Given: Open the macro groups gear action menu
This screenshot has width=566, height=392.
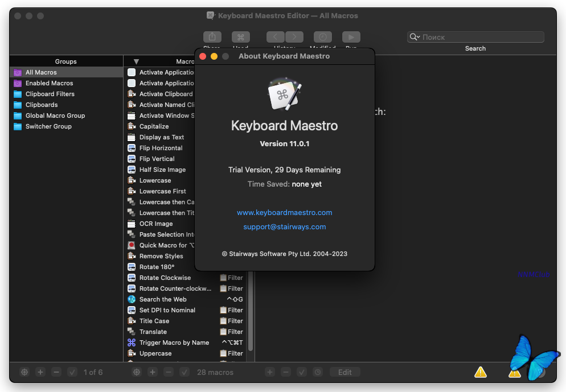Looking at the screenshot, I should tap(24, 372).
